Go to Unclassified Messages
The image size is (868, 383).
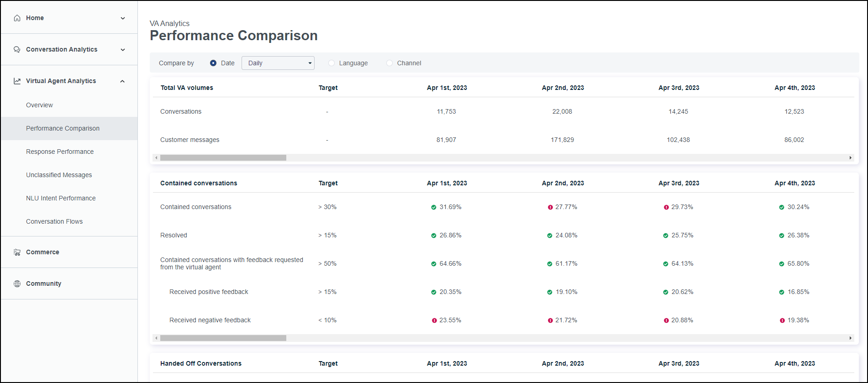point(59,175)
